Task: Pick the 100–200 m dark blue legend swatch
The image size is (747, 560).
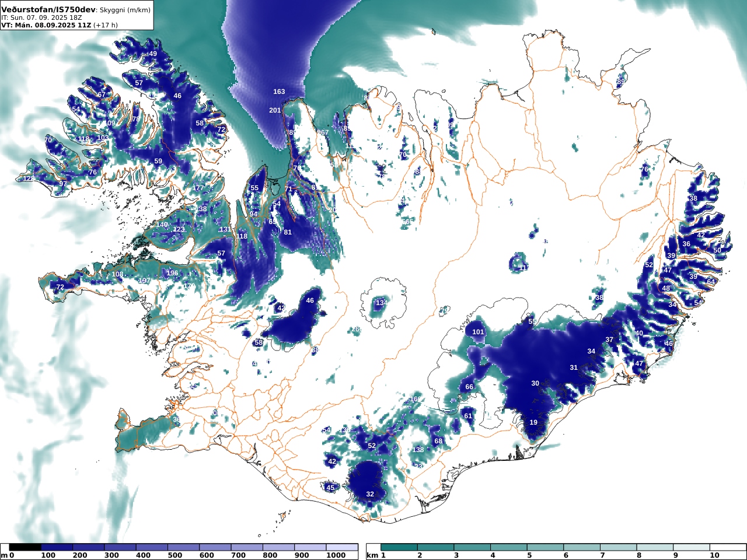Action: 57,547
